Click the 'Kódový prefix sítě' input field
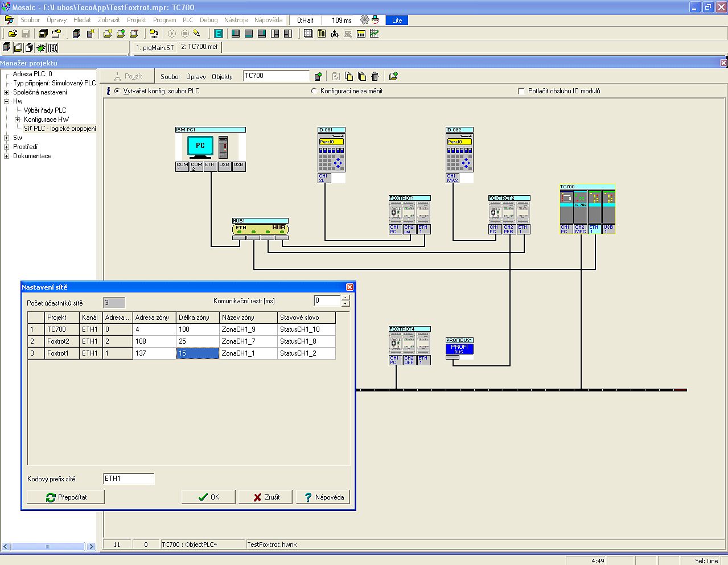 pos(129,479)
